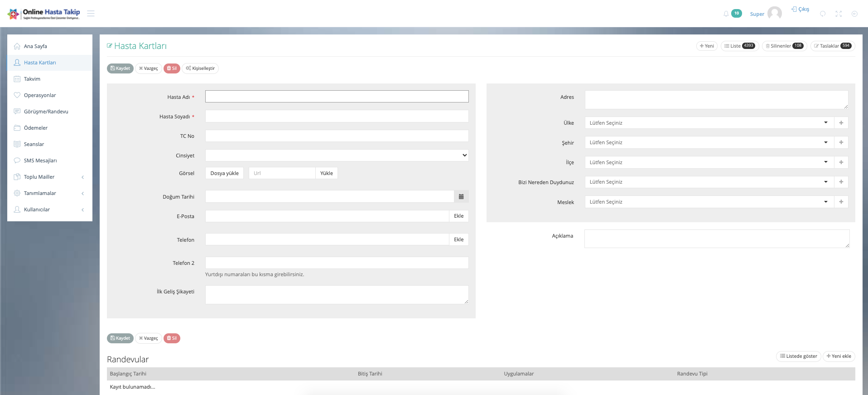Click the Dosya yükle button
868x395 pixels.
[x=224, y=173]
